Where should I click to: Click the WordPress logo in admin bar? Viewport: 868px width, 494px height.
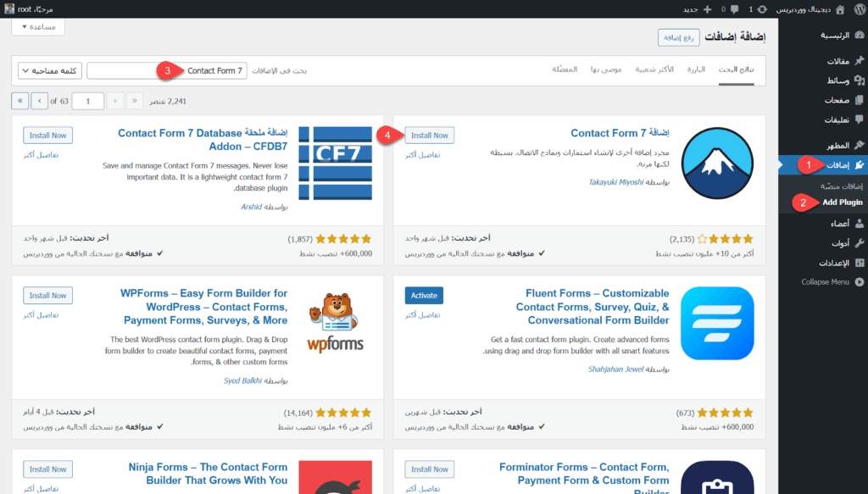pos(859,8)
